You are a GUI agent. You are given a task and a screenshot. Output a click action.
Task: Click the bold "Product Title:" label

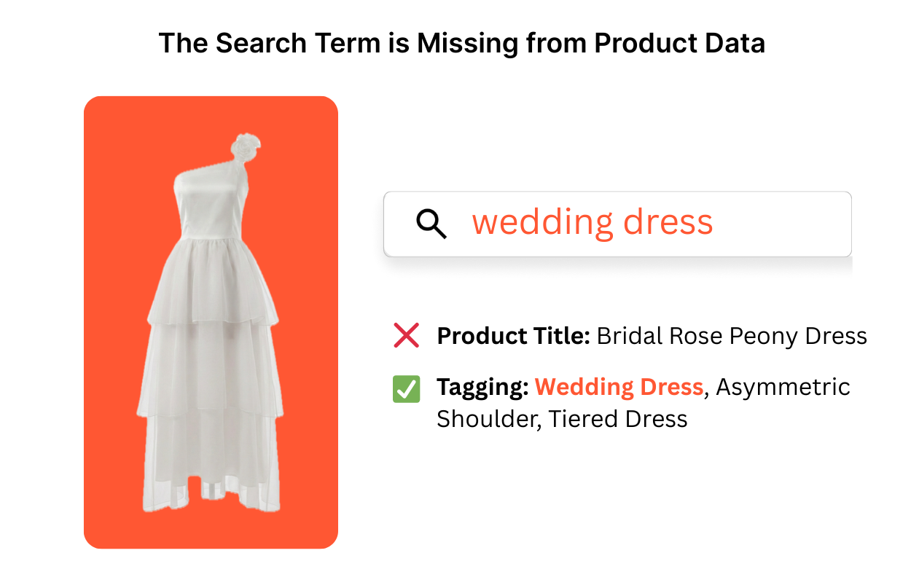point(513,336)
